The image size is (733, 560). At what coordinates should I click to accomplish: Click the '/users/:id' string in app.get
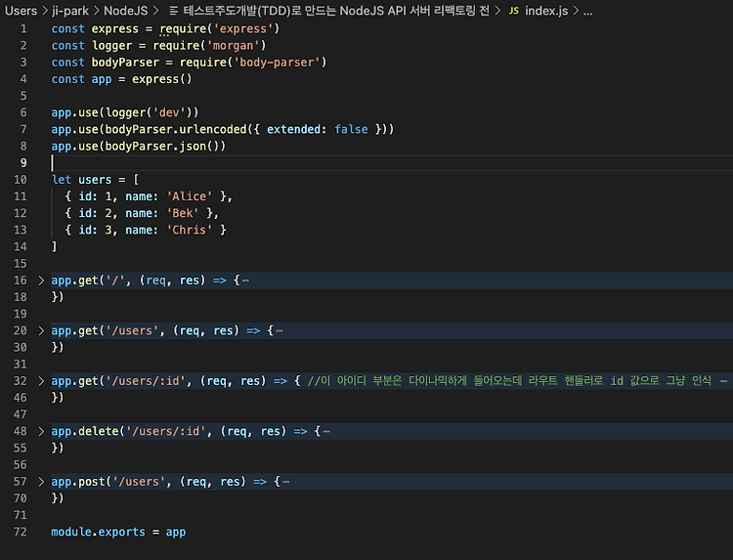coord(146,381)
